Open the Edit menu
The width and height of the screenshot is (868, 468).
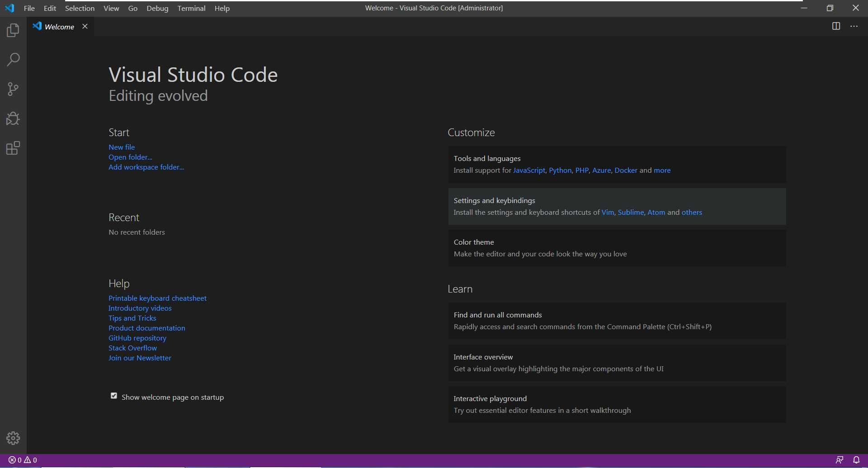(50, 8)
